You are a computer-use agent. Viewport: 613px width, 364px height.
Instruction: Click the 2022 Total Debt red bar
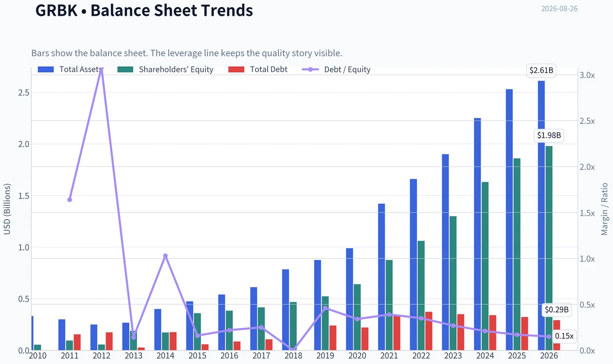[x=429, y=331]
